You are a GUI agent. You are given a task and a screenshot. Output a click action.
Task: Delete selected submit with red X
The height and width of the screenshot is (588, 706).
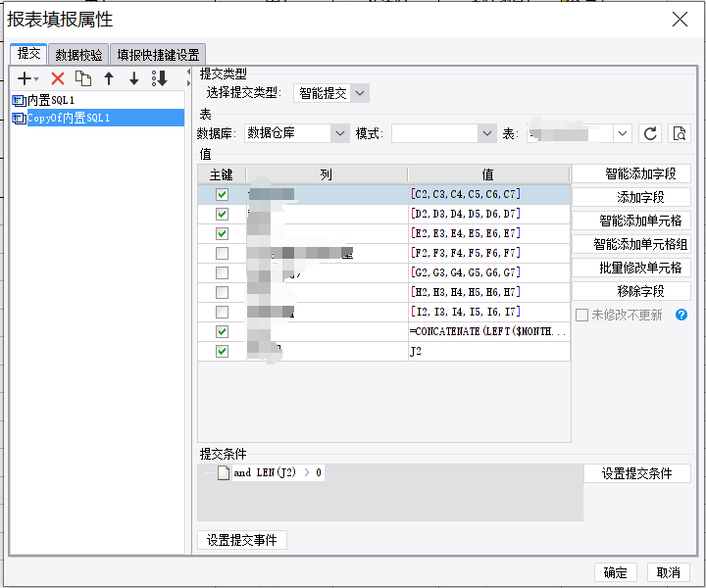point(58,78)
